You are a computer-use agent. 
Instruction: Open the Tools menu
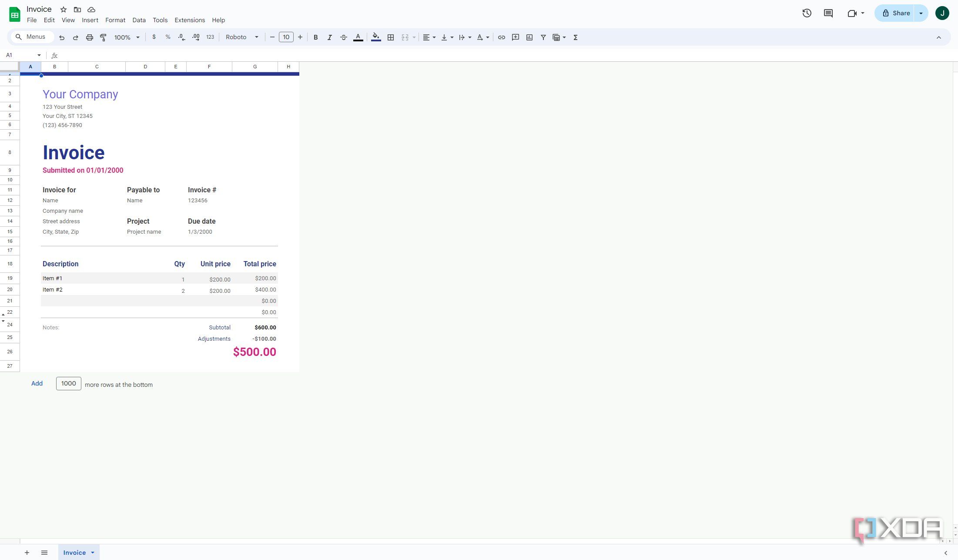[160, 20]
